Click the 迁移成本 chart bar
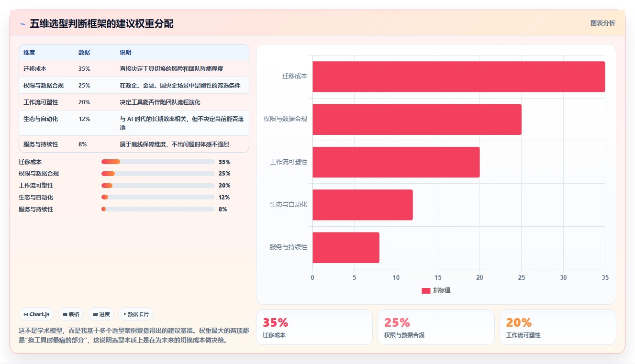This screenshot has width=635, height=364. pos(458,77)
